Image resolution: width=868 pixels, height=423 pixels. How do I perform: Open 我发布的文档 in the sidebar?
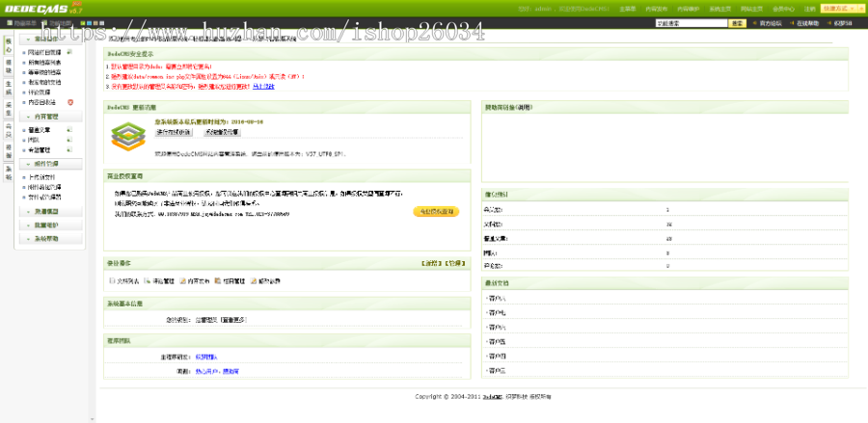click(44, 82)
